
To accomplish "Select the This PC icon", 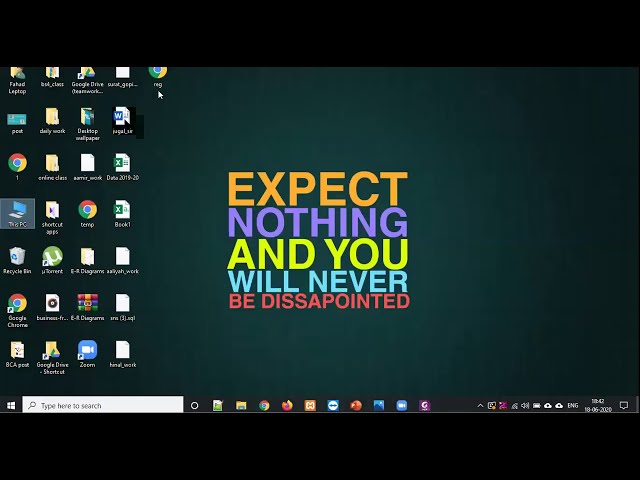I will click(x=17, y=214).
